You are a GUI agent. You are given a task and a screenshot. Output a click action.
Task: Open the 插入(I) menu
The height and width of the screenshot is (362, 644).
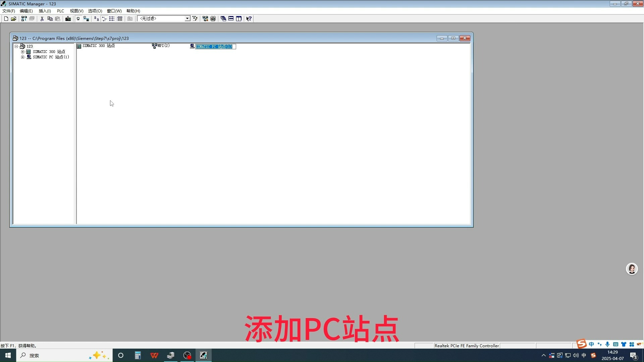point(45,11)
